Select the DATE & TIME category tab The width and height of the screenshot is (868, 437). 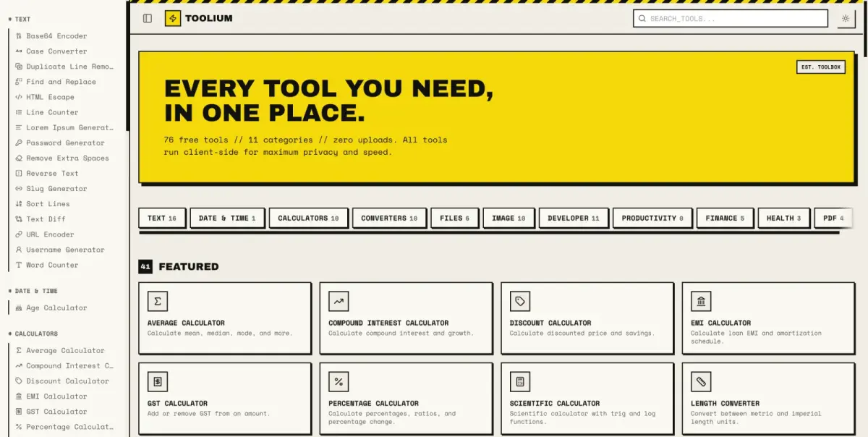[x=227, y=218]
